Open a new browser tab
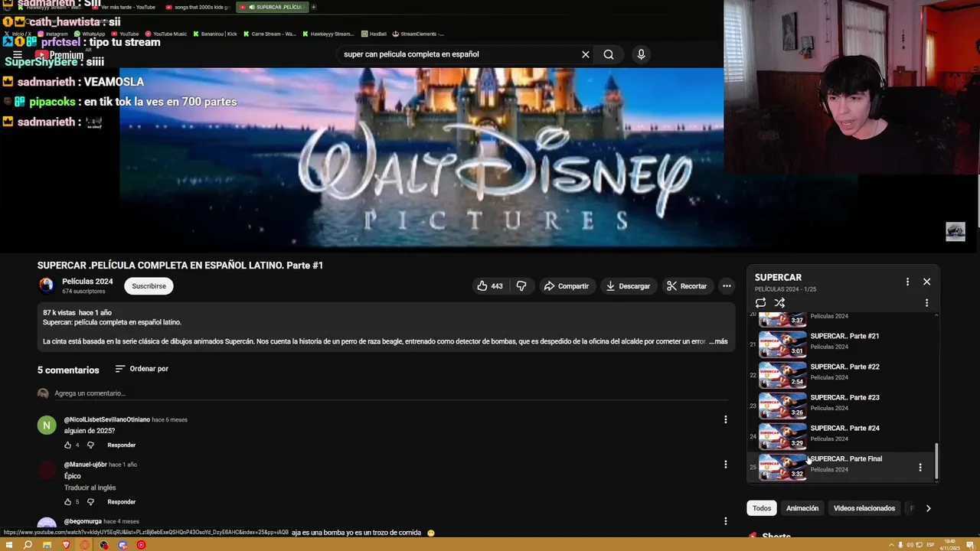The width and height of the screenshot is (980, 551). (x=314, y=7)
